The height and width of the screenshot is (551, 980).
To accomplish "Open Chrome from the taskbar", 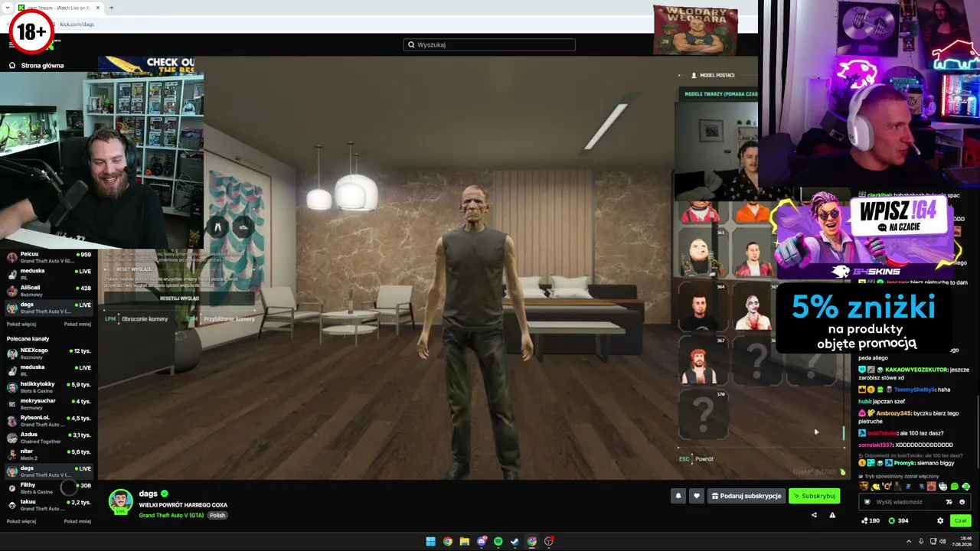I will click(448, 542).
